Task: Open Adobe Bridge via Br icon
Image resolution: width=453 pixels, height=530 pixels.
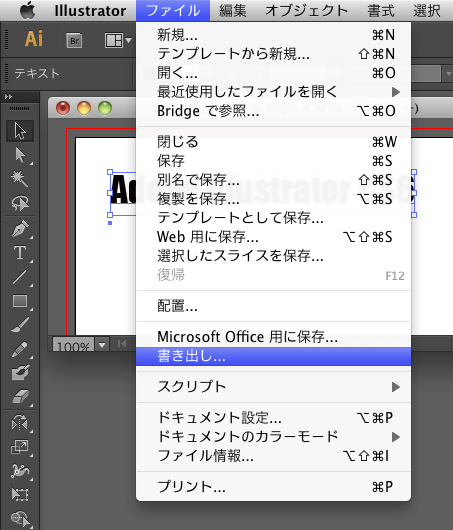Action: tap(74, 41)
